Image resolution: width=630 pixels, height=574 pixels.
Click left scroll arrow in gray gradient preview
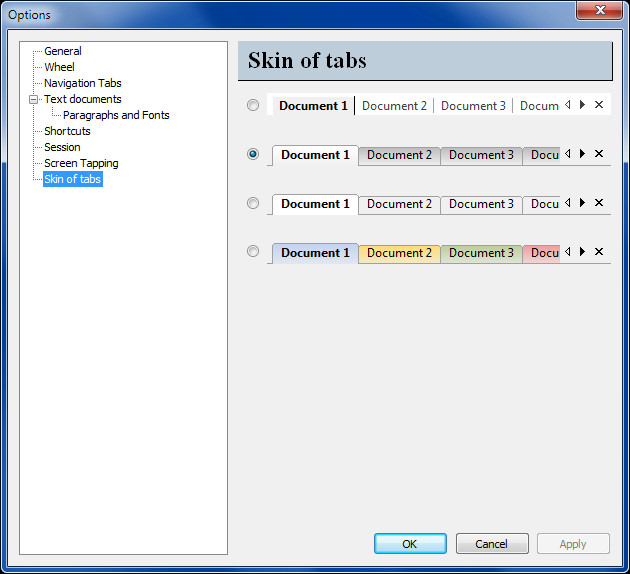(568, 154)
